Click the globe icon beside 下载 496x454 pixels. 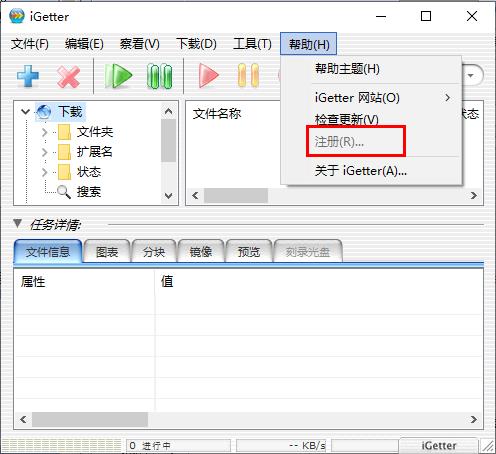coord(43,112)
